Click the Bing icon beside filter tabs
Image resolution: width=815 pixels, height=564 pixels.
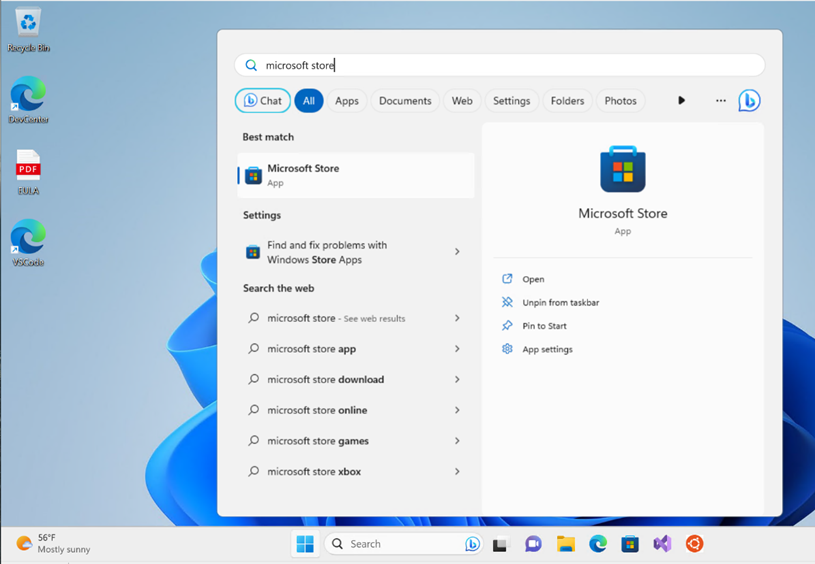click(x=749, y=101)
